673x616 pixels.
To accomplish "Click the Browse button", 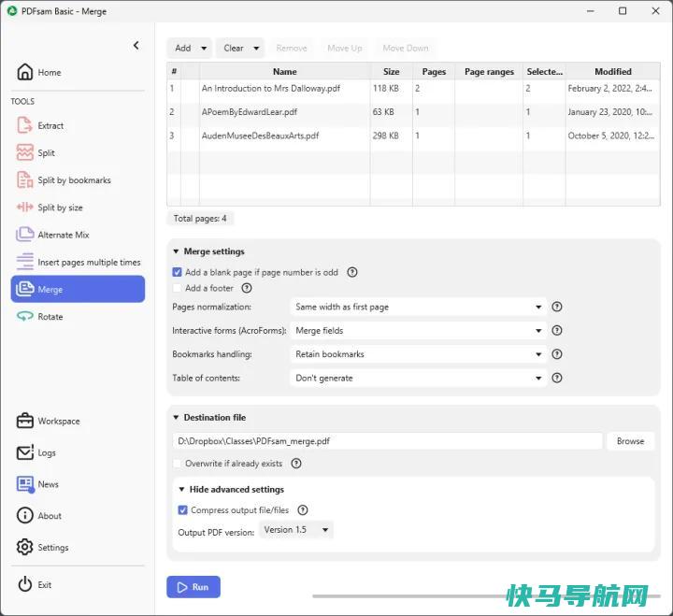I will pos(631,441).
